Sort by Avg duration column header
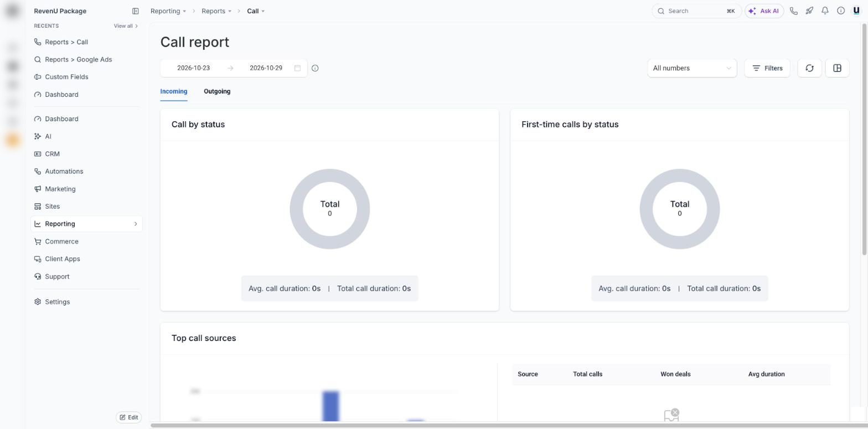Screen dimensions: 868x429 point(766,374)
